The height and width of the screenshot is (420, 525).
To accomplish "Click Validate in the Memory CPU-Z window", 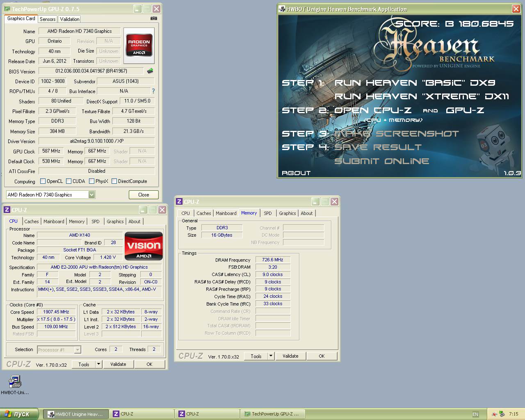I will tap(290, 356).
